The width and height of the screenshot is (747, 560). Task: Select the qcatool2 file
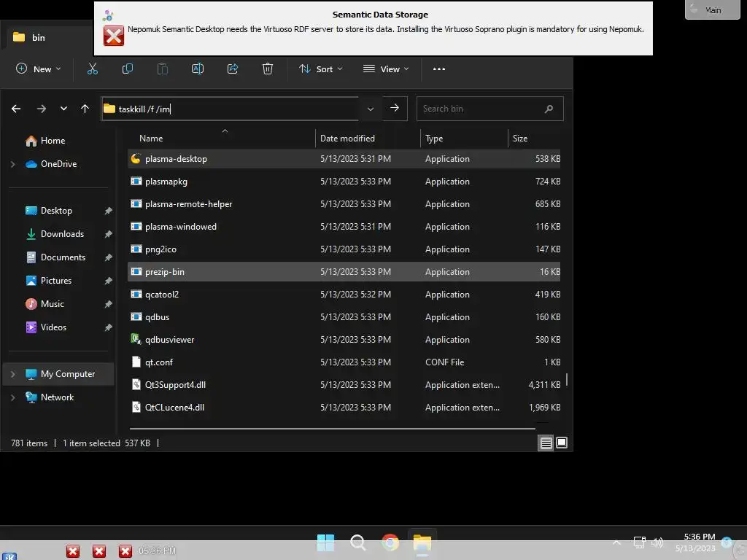[344, 295]
